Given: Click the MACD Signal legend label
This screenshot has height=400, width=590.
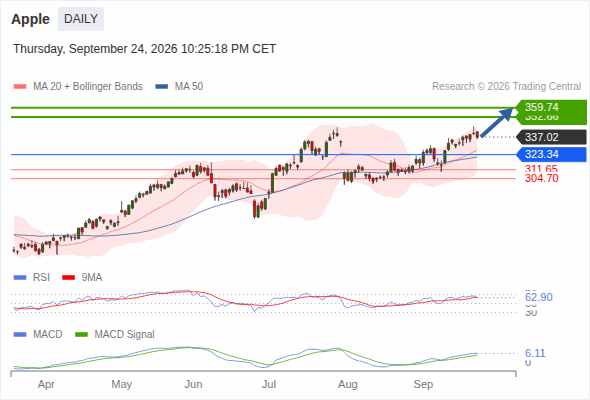Looking at the screenshot, I should pyautogui.click(x=125, y=335).
